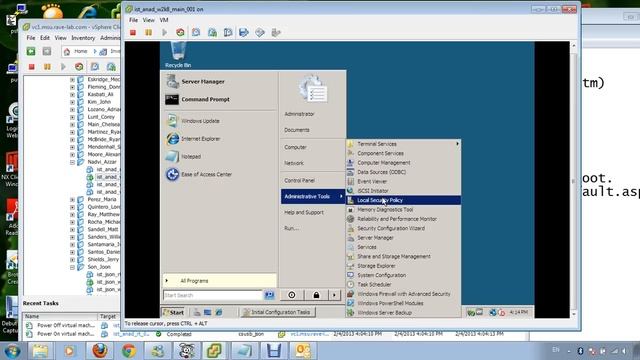Click the VM console vertical scrollbar down arrow
Screen dimensions: 640x360
coord(574,314)
